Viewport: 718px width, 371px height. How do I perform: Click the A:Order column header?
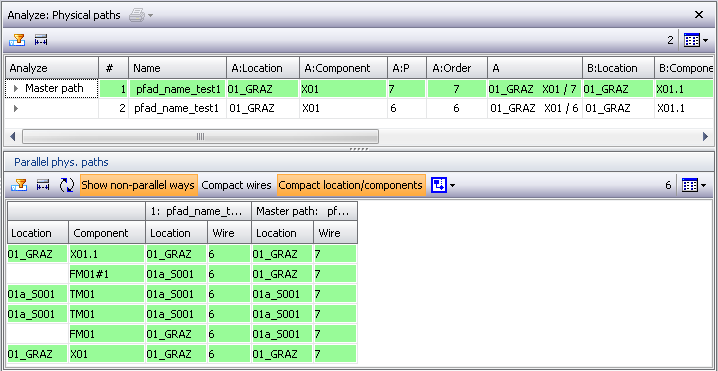tap(457, 68)
